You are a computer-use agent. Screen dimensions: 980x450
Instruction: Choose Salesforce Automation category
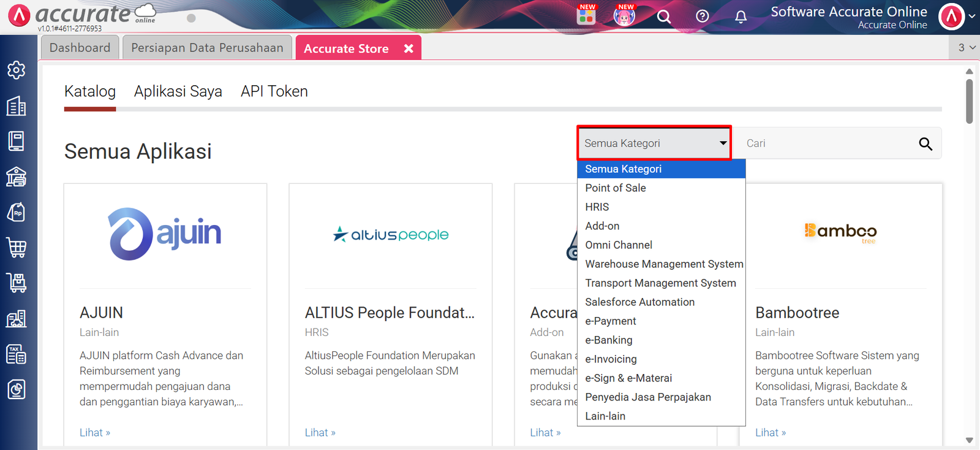tap(661, 302)
